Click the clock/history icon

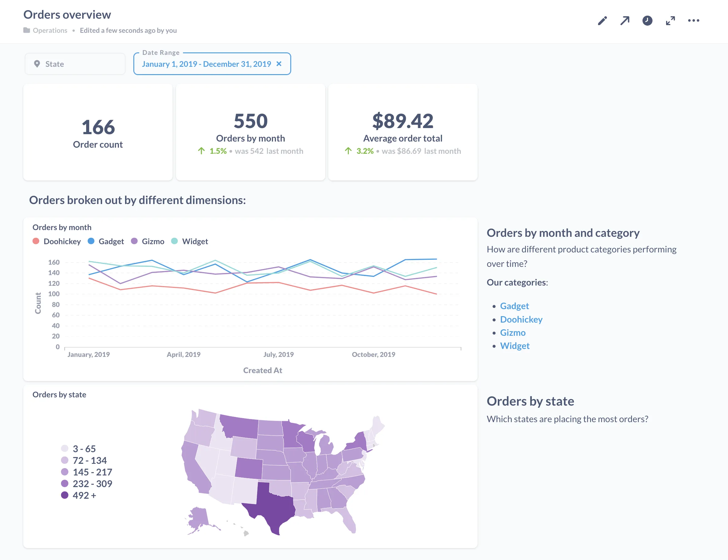coord(647,20)
